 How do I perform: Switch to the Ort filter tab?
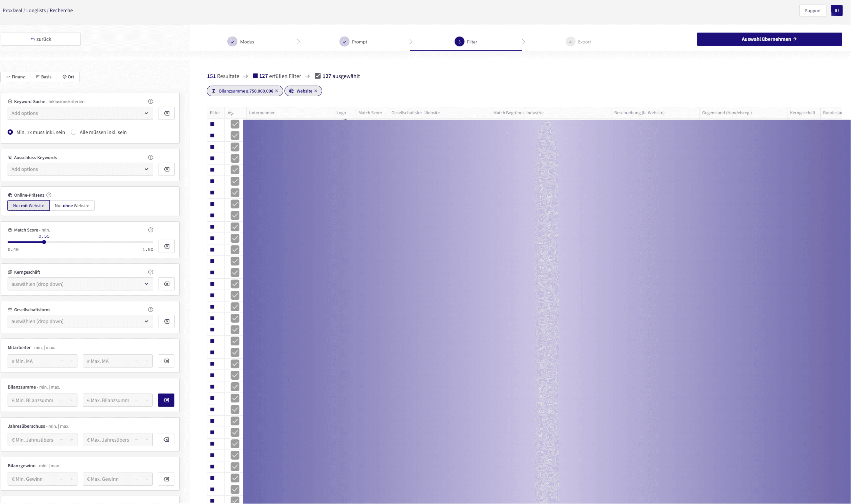click(x=68, y=77)
